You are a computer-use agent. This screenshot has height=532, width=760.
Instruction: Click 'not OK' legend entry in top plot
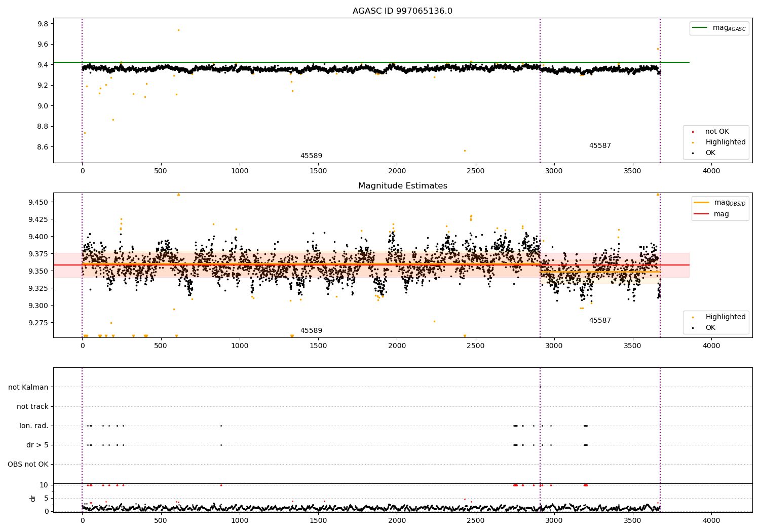(x=716, y=131)
